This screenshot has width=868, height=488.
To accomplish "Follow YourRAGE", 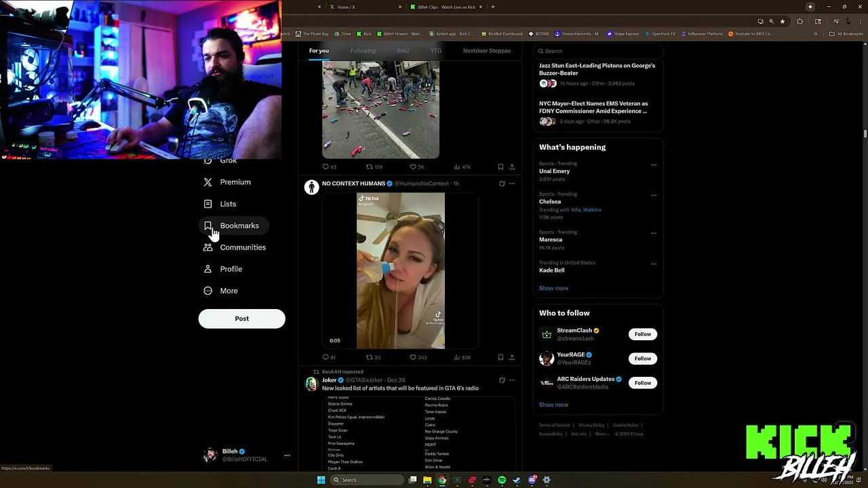I will pyautogui.click(x=643, y=359).
